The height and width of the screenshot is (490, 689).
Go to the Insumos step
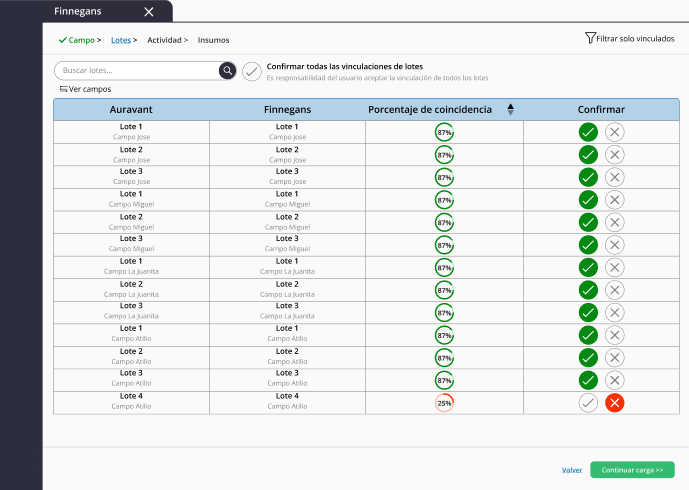click(214, 40)
